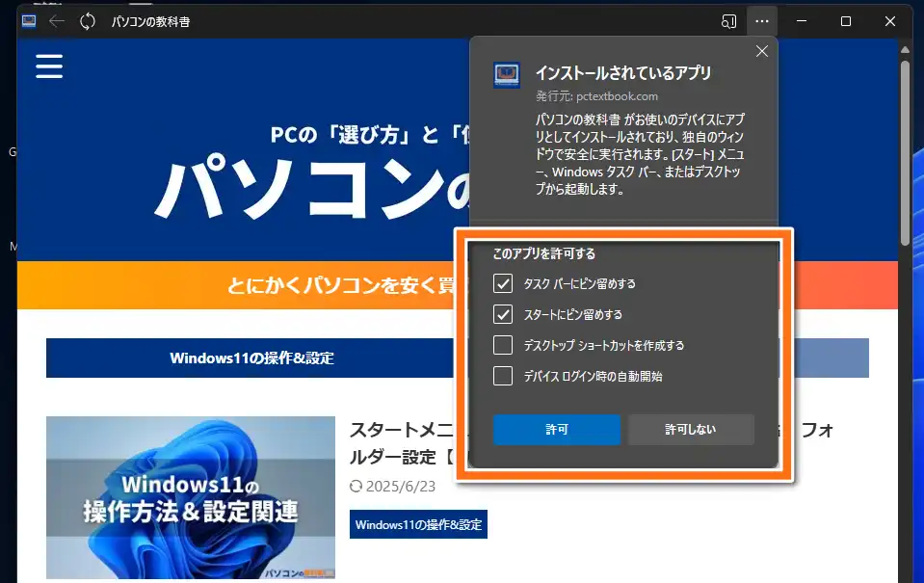Image resolution: width=924 pixels, height=583 pixels.
Task: Click the 許可しない button
Action: pyautogui.click(x=691, y=429)
